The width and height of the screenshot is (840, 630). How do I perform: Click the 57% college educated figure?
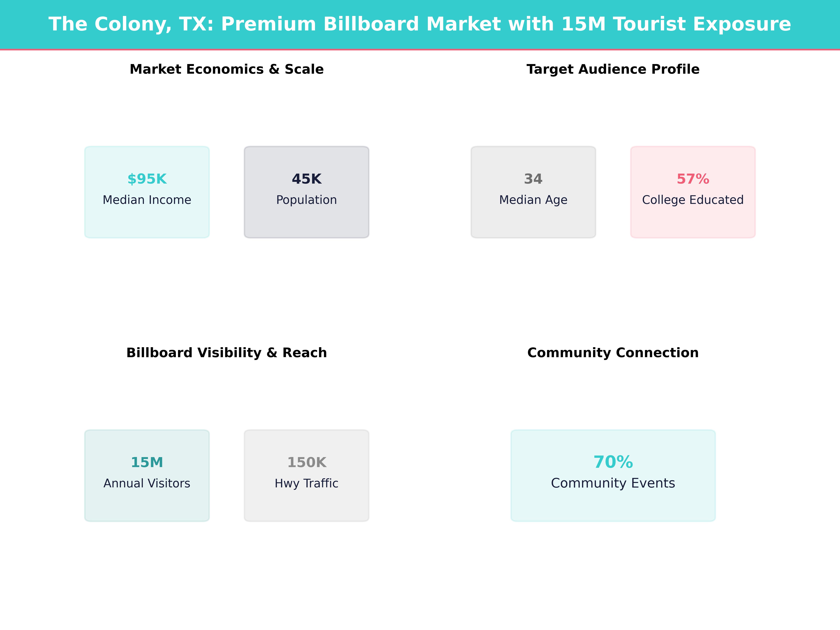tap(693, 179)
